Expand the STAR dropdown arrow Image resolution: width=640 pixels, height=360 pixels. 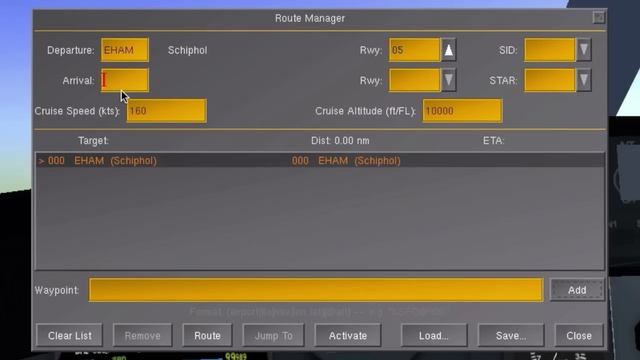(584, 80)
